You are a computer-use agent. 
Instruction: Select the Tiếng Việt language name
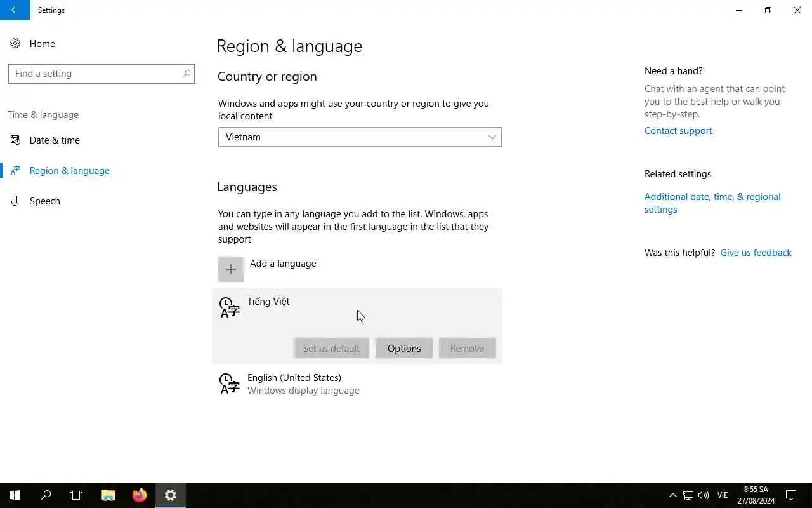[x=268, y=302]
